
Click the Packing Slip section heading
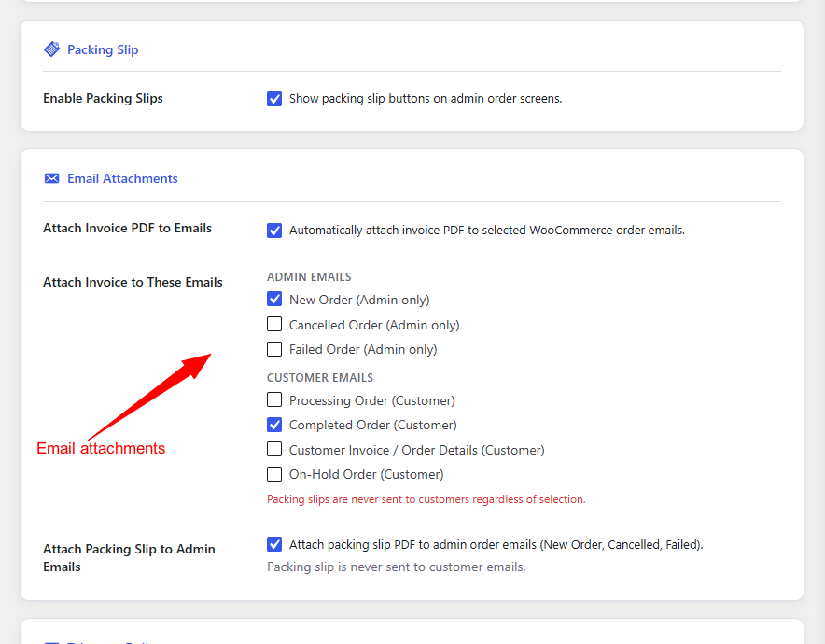(x=103, y=49)
